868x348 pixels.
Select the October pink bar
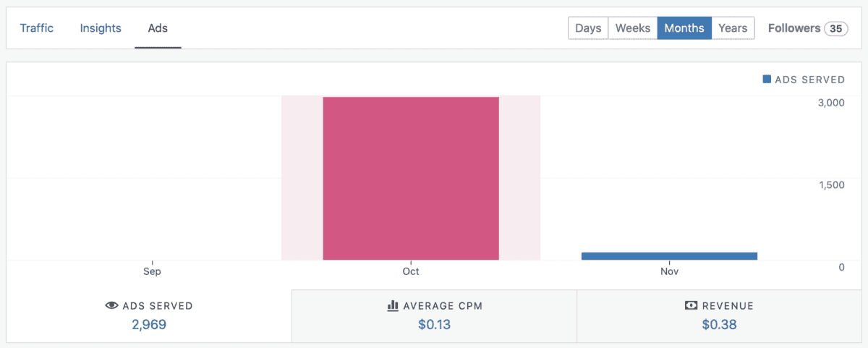click(411, 178)
